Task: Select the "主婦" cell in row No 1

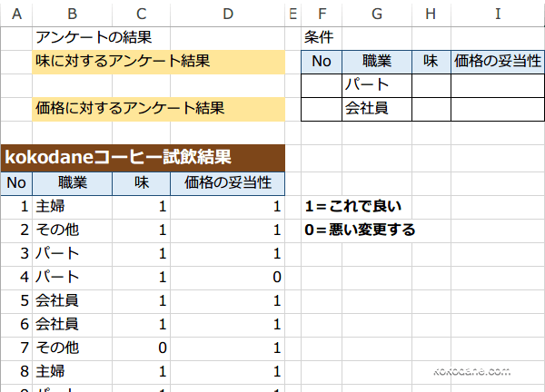Action: 51,207
